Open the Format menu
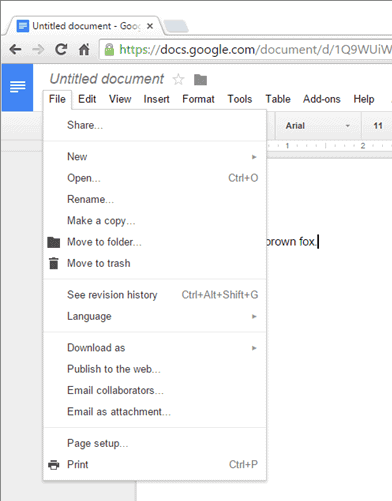This screenshot has height=501, width=392. click(198, 99)
